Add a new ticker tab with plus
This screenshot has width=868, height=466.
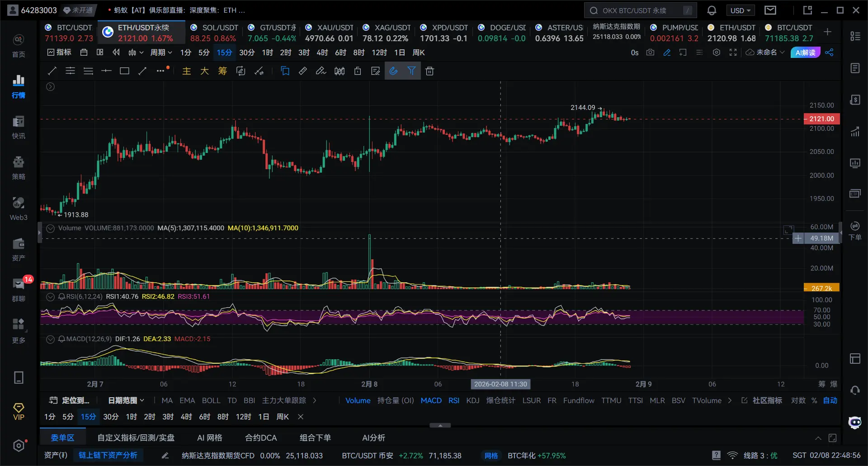(x=827, y=32)
